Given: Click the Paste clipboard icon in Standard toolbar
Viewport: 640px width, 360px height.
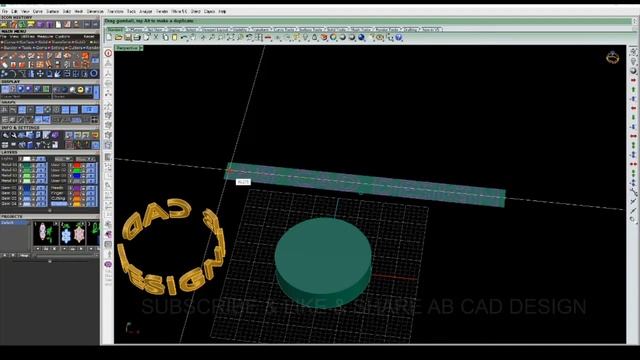Looking at the screenshot, I should pyautogui.click(x=174, y=38).
